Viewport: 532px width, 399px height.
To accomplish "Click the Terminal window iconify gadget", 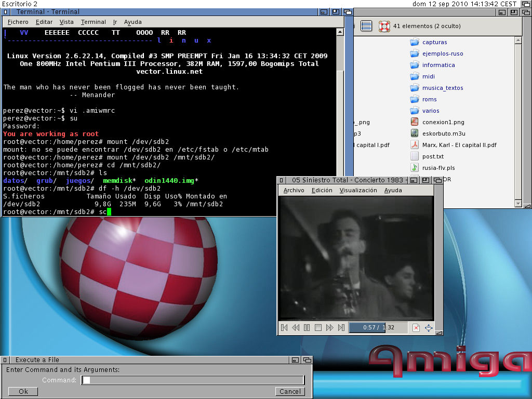I will pyautogui.click(x=324, y=12).
